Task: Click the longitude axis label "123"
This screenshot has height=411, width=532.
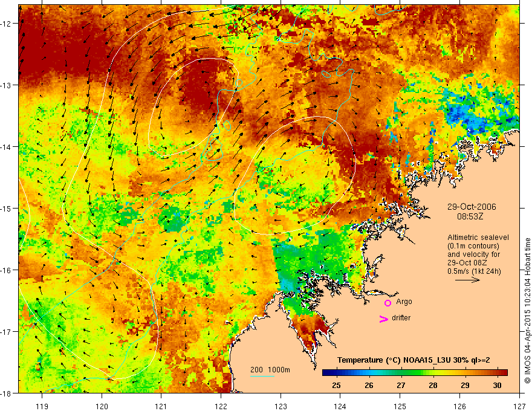Action: pyautogui.click(x=281, y=407)
